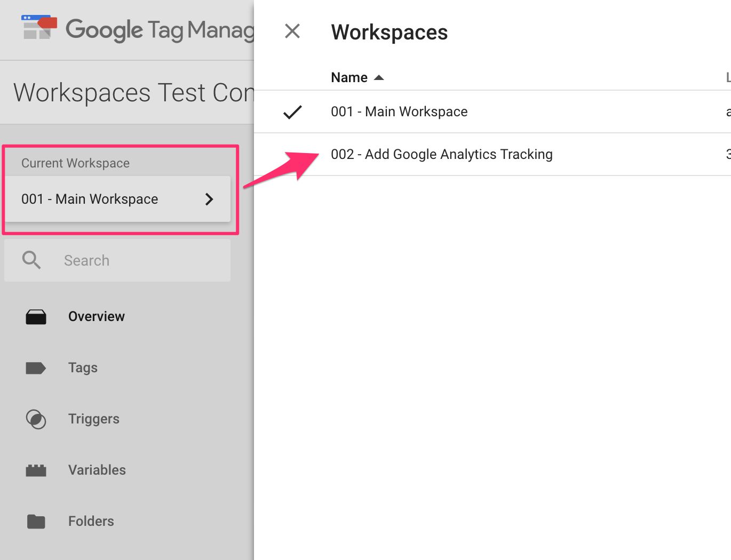
Task: Open the Tags section
Action: point(83,368)
